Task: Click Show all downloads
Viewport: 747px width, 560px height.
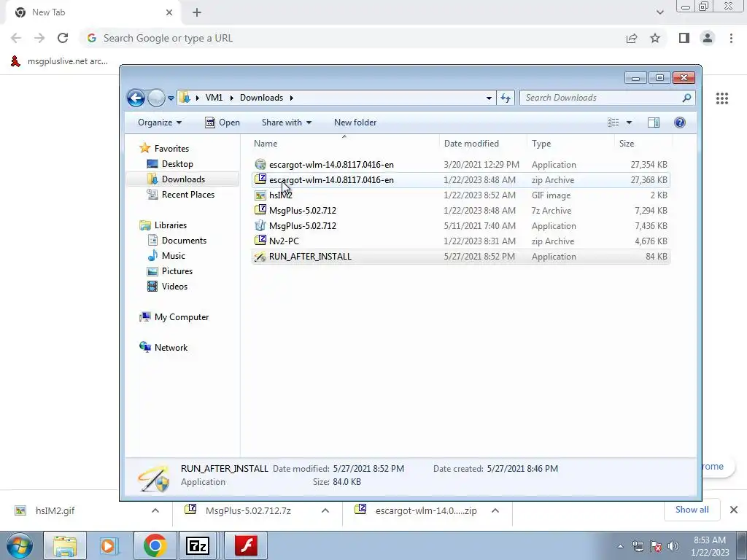Action: click(x=692, y=510)
